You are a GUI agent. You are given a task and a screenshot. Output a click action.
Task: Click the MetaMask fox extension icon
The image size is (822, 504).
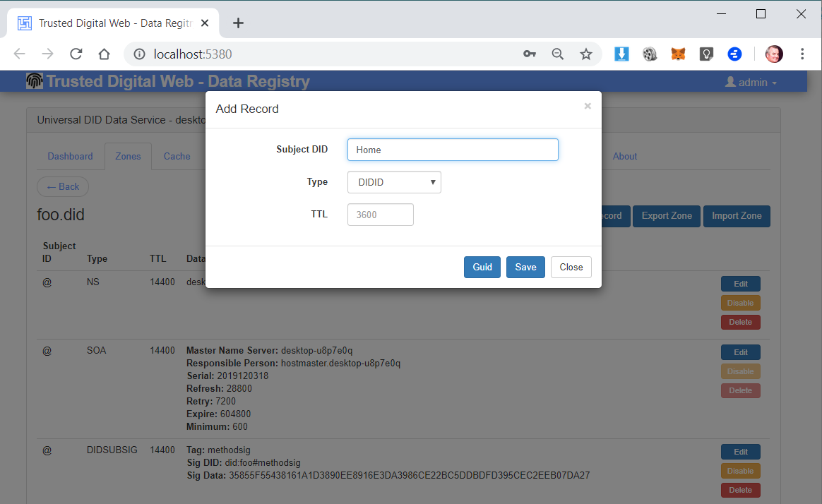[x=678, y=54]
